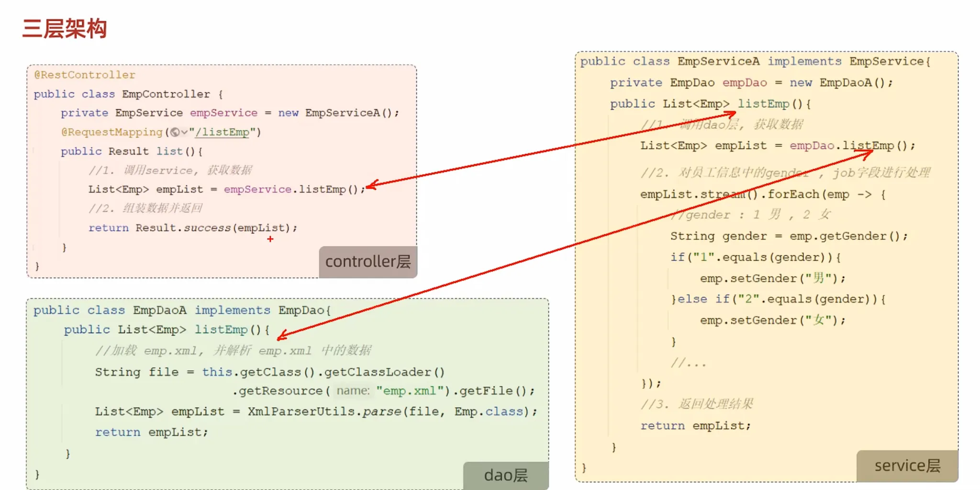Click the dao层 label badge
The width and height of the screenshot is (980, 490).
[506, 475]
